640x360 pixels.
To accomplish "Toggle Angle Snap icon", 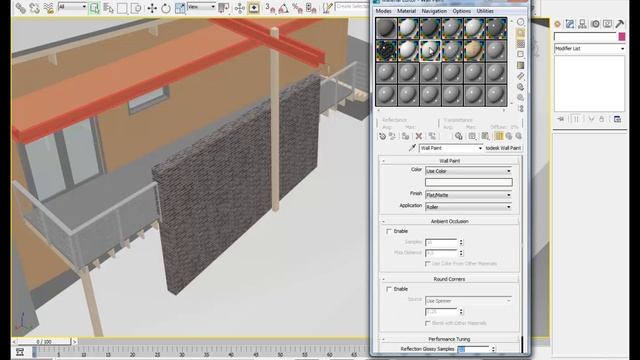I will click(x=284, y=8).
